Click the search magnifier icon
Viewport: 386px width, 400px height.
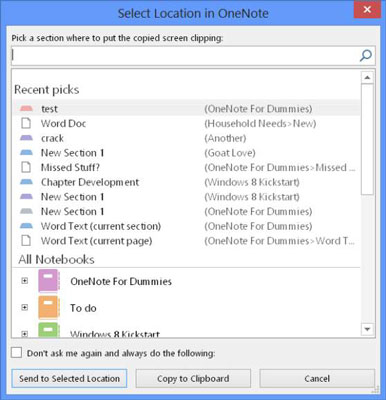[x=366, y=56]
